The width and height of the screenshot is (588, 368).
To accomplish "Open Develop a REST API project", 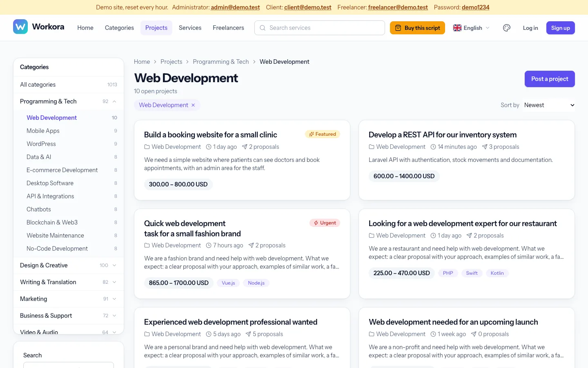I will click(442, 135).
